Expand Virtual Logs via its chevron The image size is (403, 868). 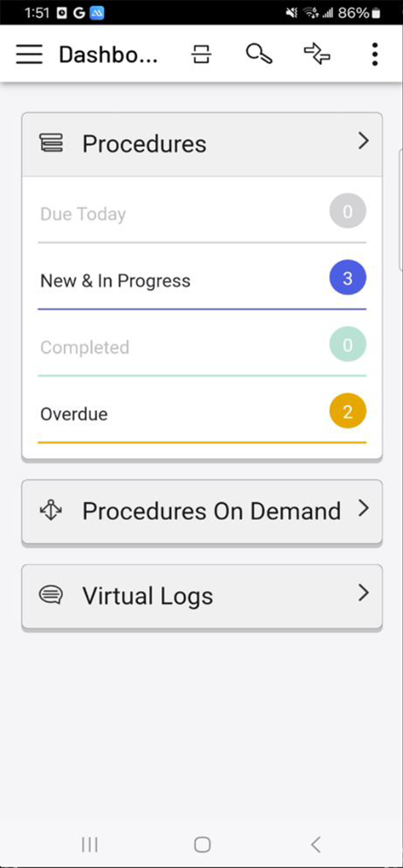pyautogui.click(x=364, y=594)
